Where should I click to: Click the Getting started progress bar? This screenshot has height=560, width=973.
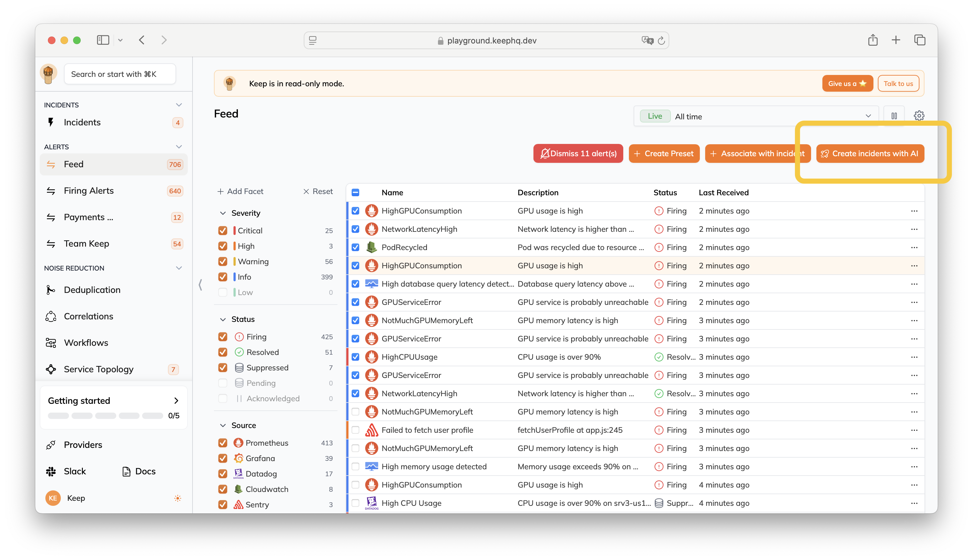(x=106, y=416)
